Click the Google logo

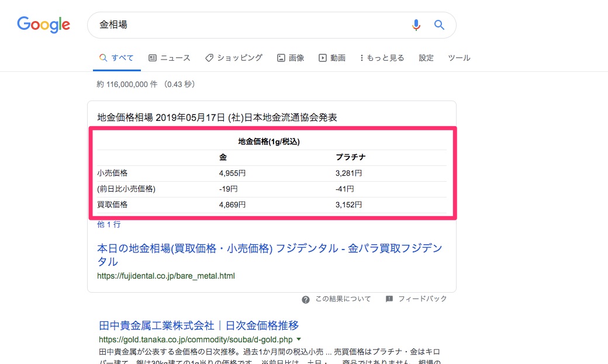[43, 25]
